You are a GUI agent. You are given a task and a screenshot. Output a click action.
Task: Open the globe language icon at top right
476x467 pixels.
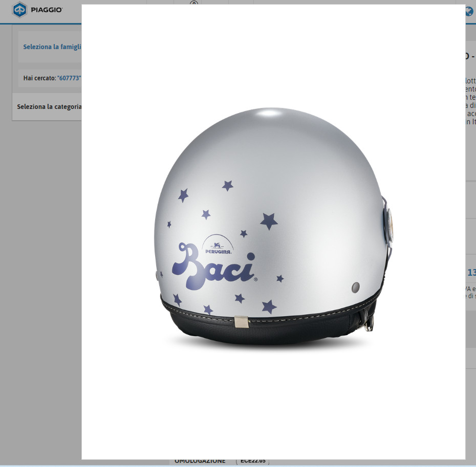[x=469, y=12]
